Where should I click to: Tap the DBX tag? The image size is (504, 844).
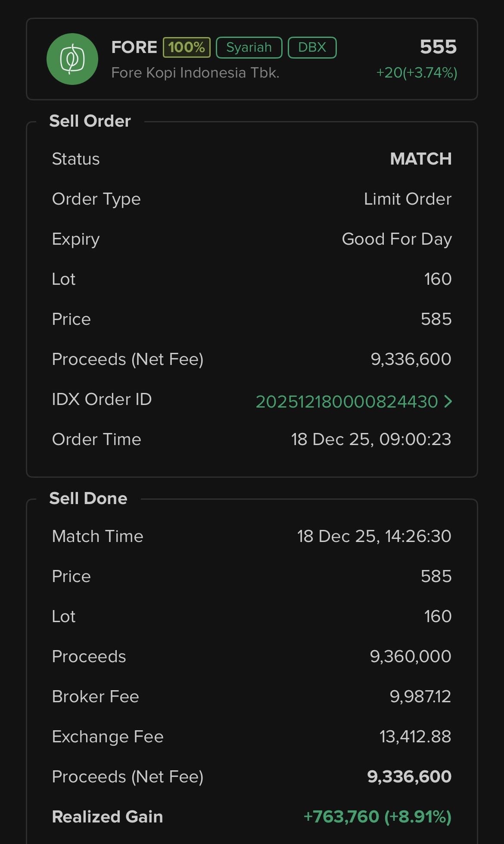[312, 47]
